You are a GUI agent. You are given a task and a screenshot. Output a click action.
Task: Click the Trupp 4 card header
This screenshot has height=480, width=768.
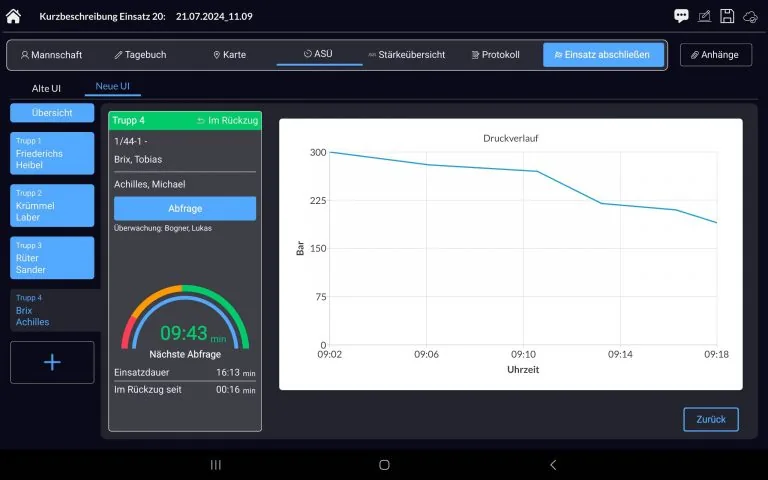click(x=185, y=120)
